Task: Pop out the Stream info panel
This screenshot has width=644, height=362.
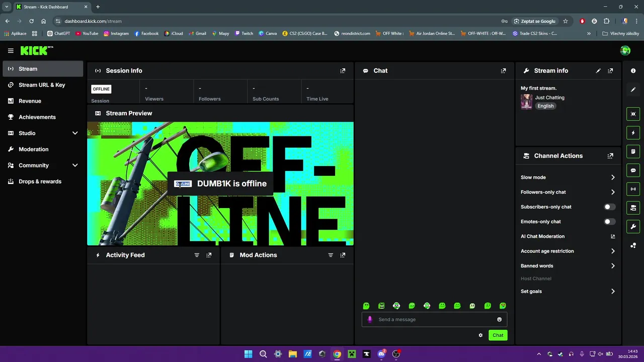Action: 610,71
